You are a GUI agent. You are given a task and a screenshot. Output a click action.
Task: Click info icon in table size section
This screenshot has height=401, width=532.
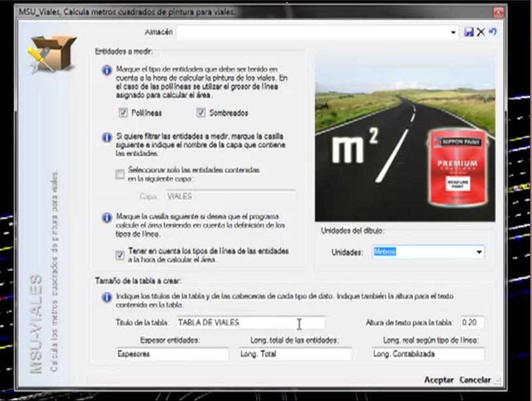tap(107, 297)
